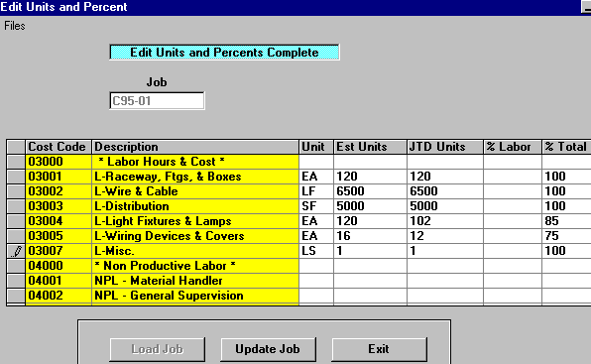Click the JTD Units column header
This screenshot has width=591, height=364.
click(x=445, y=147)
